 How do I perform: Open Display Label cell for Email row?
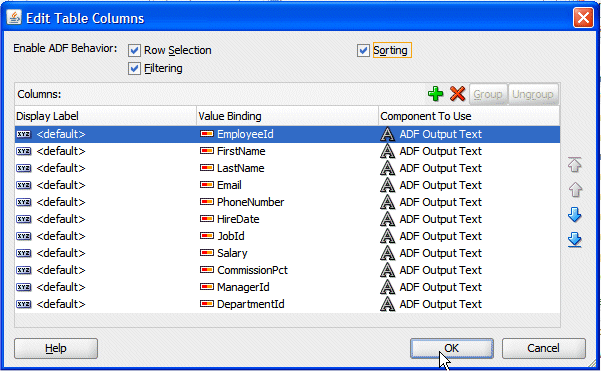coord(106,185)
